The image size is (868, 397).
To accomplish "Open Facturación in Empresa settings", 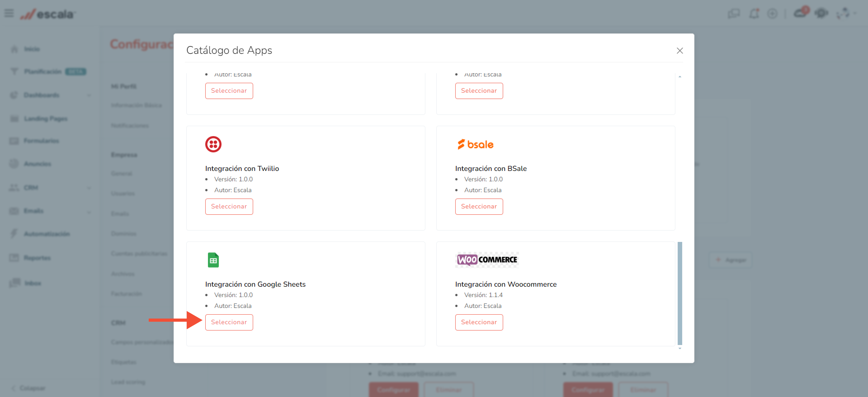I will pos(126,293).
